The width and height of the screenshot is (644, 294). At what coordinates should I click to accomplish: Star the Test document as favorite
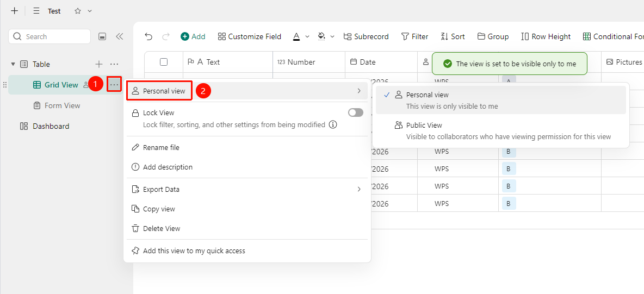click(x=78, y=11)
